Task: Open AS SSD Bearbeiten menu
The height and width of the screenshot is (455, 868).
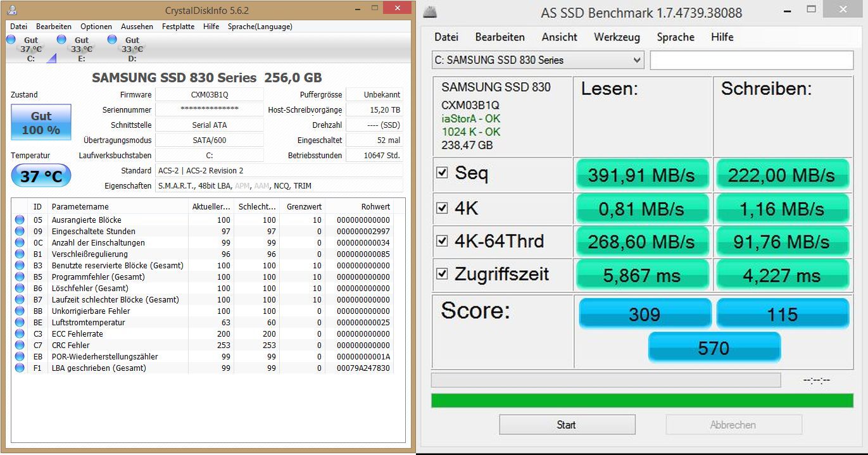Action: [500, 37]
